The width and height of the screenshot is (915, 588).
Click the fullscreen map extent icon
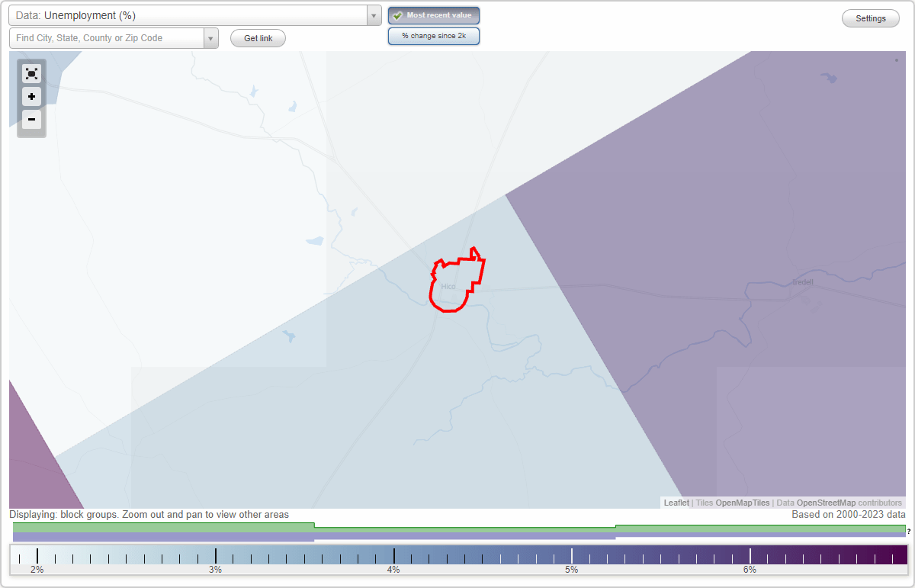(x=31, y=73)
